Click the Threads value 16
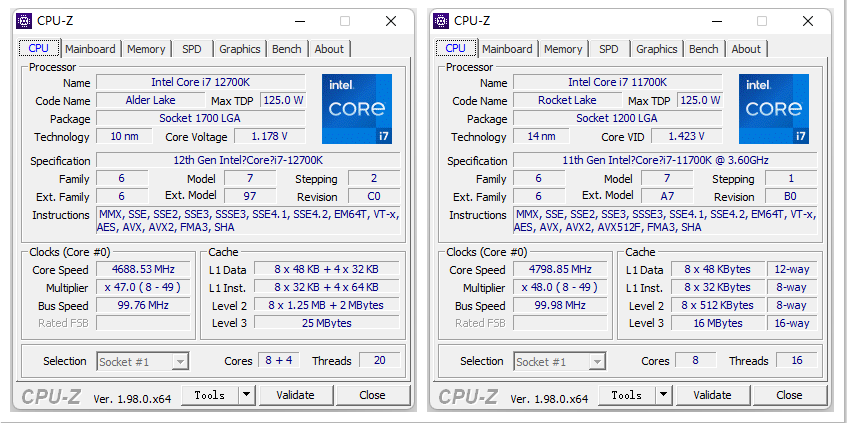 coord(797,360)
